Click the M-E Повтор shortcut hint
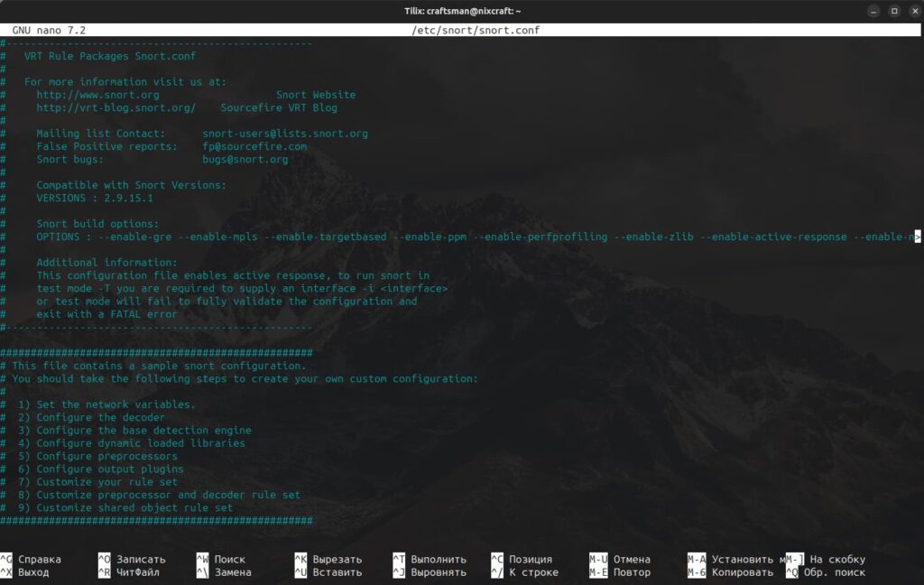924x585 pixels. pyautogui.click(x=620, y=572)
